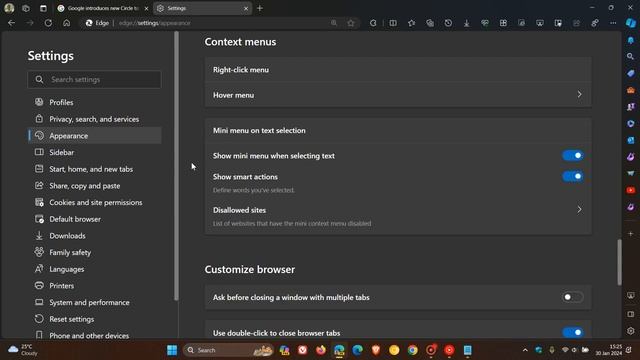The image size is (640, 360).
Task: Open the Shopping tag icon in sidebar
Action: coord(631,73)
